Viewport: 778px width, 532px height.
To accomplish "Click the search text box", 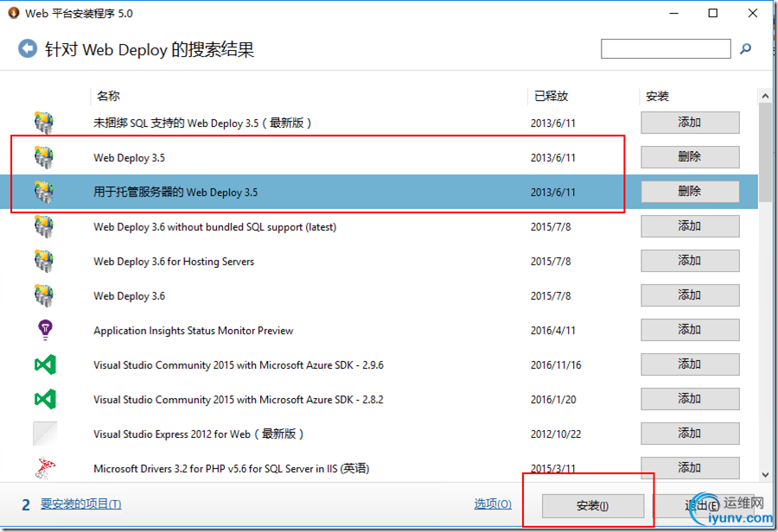I will [666, 48].
